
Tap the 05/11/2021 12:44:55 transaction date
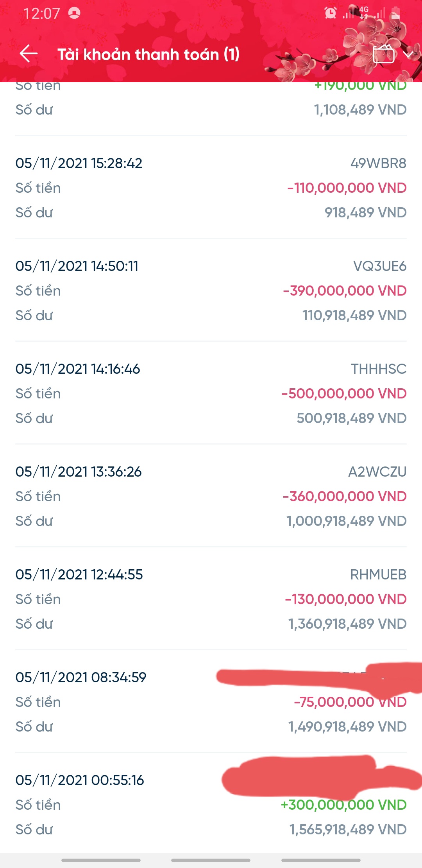pos(79,575)
